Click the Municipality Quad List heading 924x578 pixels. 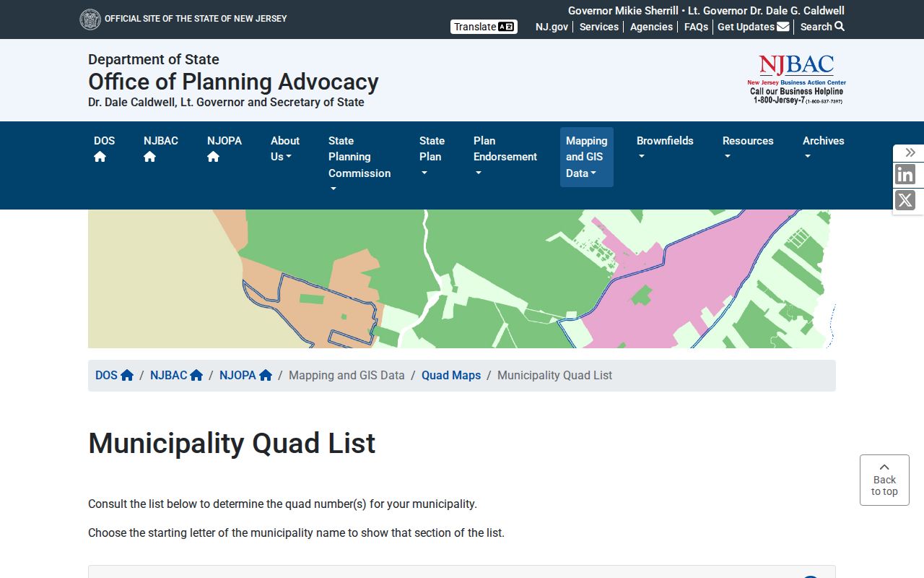[232, 443]
